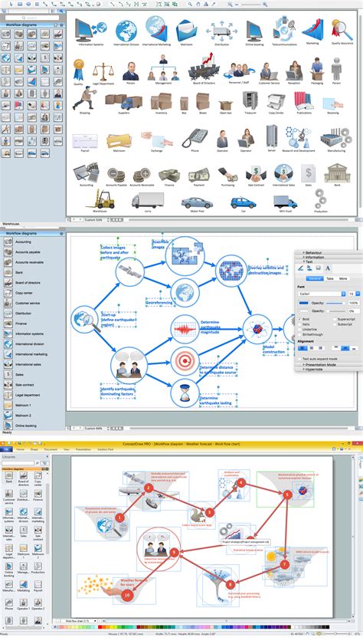Adjust the 100% text opacity slider
The image size is (363, 644).
[336, 303]
